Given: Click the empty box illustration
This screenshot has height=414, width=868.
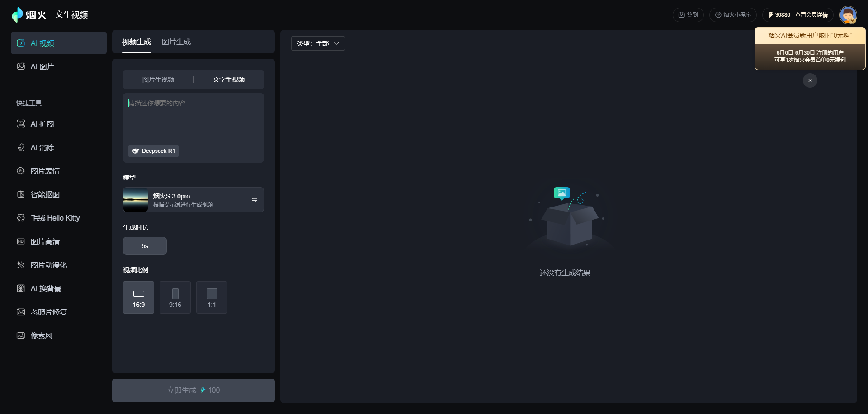Looking at the screenshot, I should (x=569, y=219).
